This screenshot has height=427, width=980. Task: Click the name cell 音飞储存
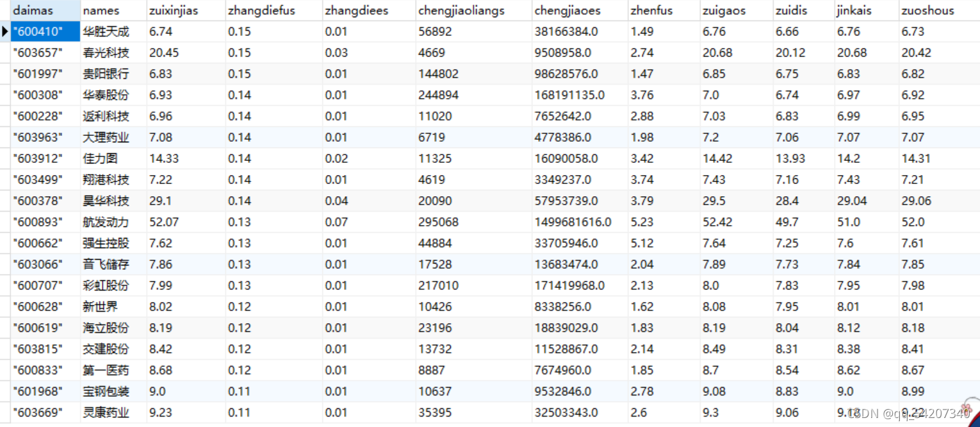(x=113, y=264)
